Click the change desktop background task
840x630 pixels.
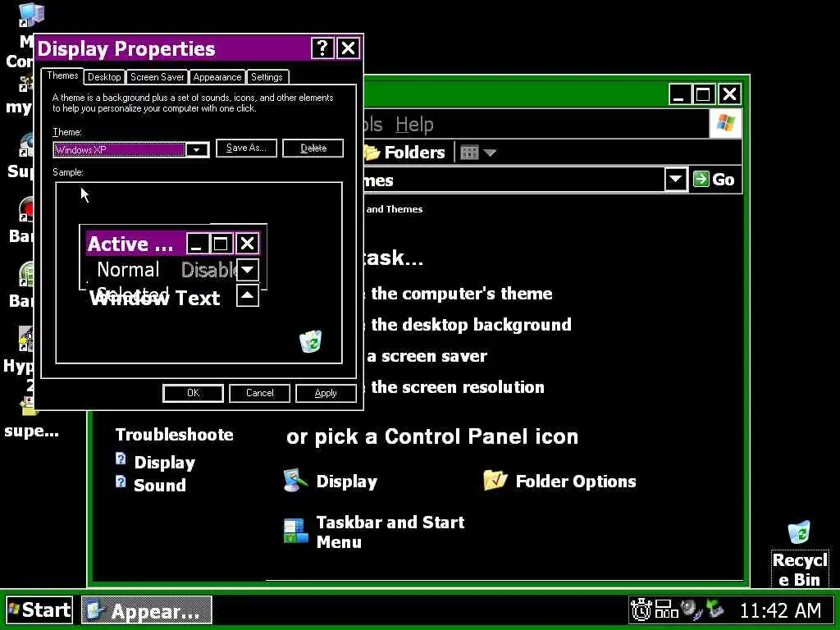[466, 325]
